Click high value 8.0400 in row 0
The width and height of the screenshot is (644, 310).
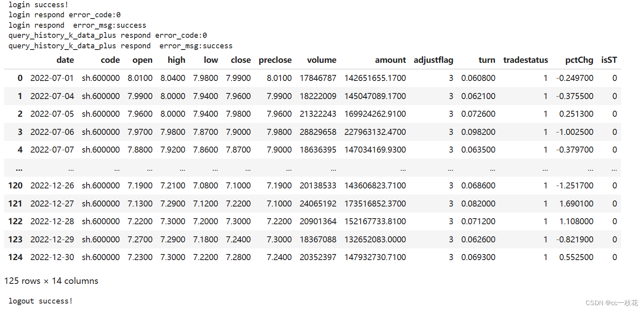pyautogui.click(x=173, y=78)
